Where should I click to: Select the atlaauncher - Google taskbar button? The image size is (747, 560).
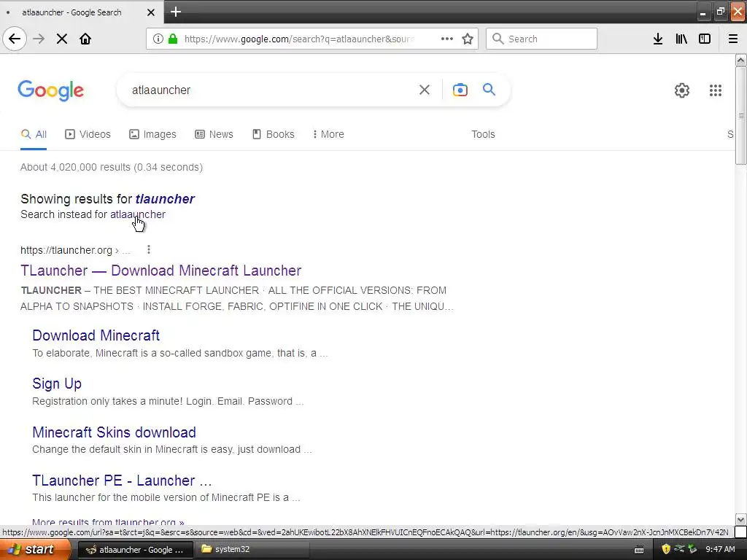[x=135, y=550]
